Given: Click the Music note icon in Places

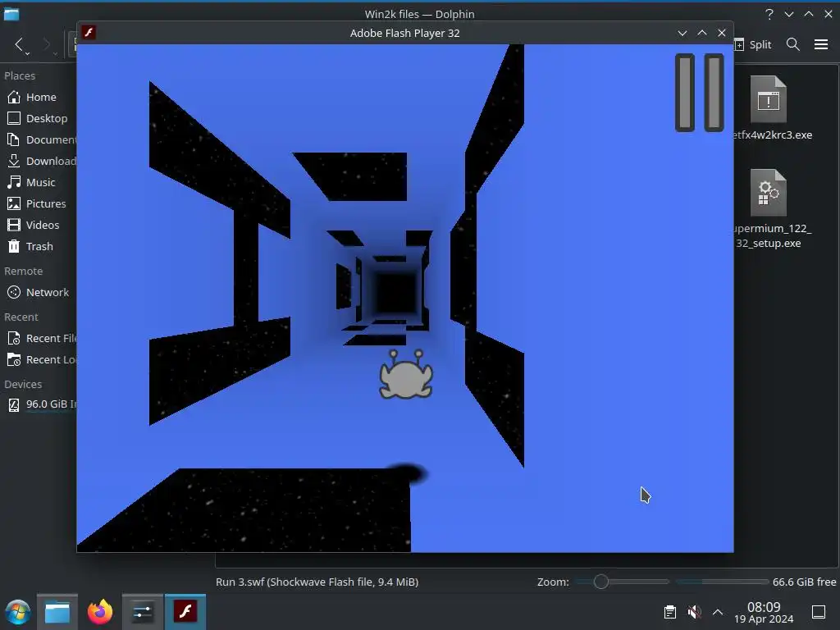Looking at the screenshot, I should tap(14, 182).
